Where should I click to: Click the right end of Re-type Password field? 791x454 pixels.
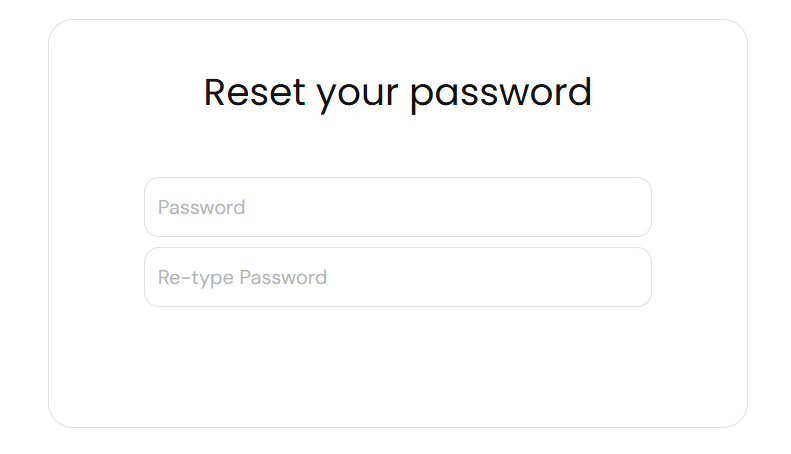630,277
